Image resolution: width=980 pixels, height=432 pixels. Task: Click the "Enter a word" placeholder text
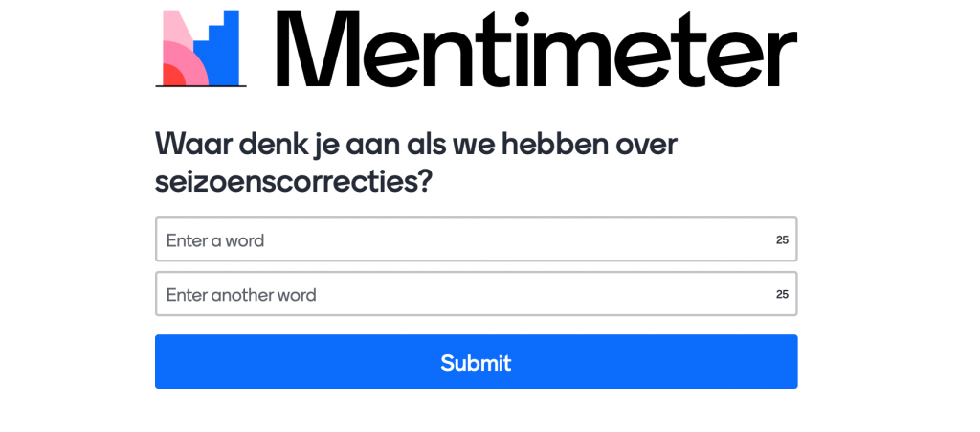tap(215, 240)
